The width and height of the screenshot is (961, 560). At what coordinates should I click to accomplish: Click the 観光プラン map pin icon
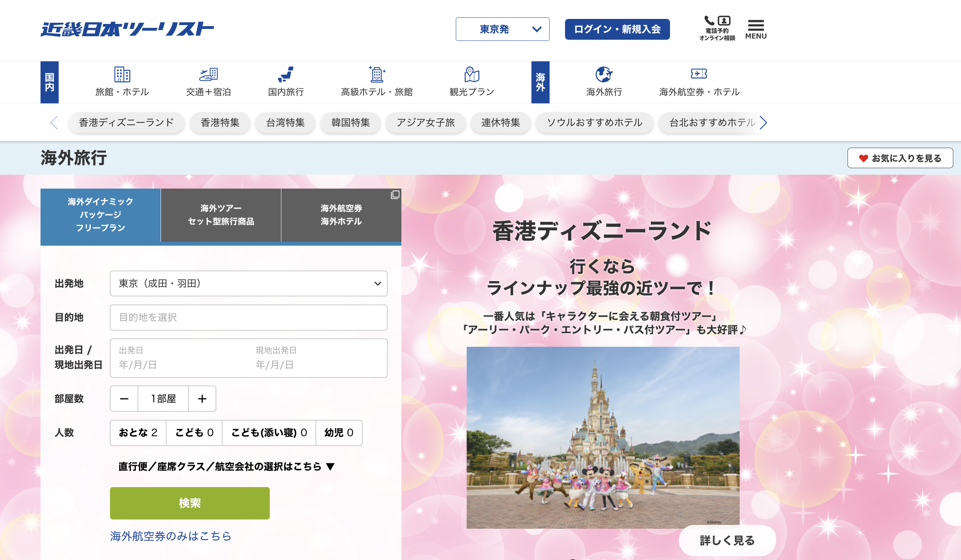pos(472,74)
